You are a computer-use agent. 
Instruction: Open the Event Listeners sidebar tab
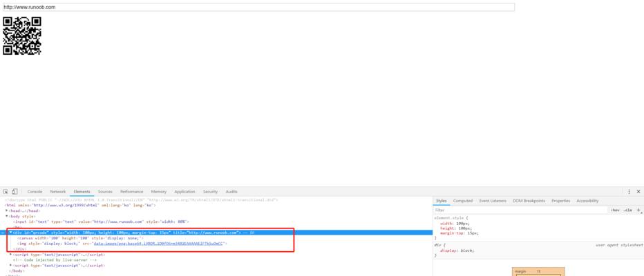[x=493, y=201]
